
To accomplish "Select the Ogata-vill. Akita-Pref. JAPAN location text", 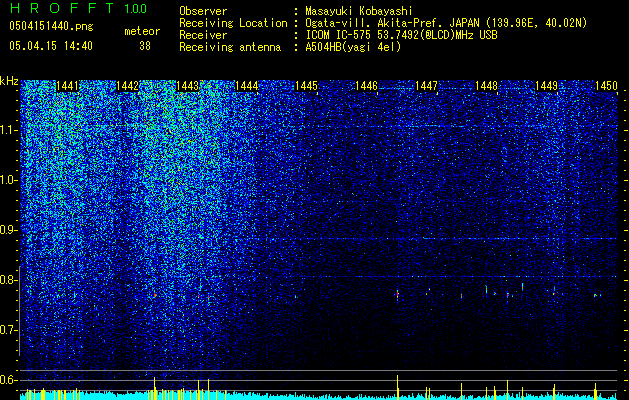I will [446, 23].
